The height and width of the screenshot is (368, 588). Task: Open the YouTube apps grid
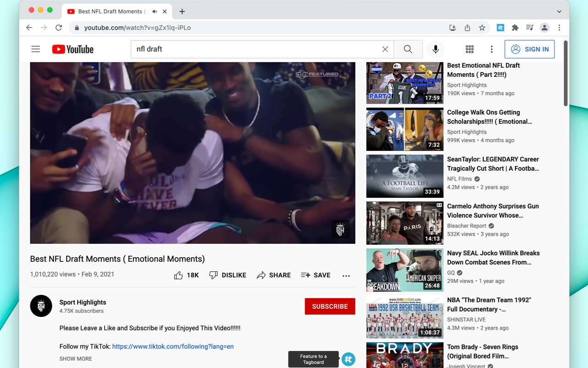(x=469, y=49)
